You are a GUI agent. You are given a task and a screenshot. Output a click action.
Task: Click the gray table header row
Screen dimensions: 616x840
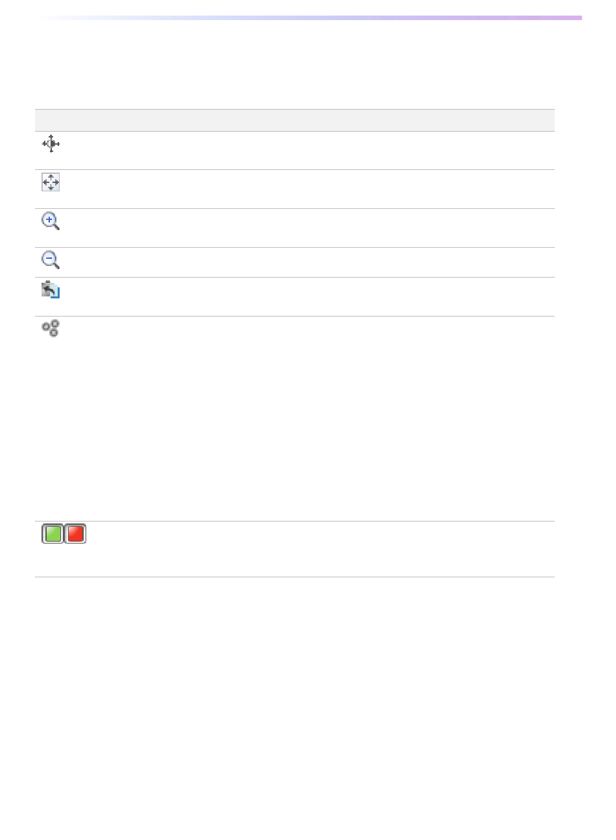(x=295, y=120)
